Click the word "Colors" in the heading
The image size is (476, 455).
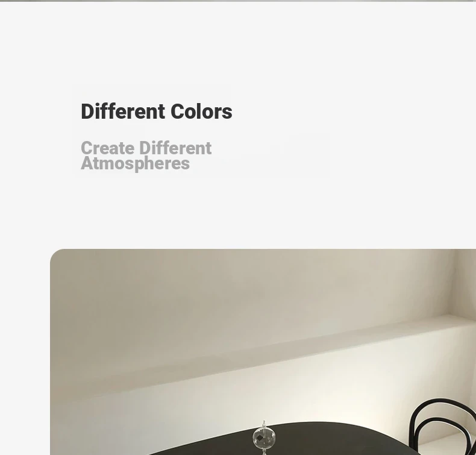pyautogui.click(x=201, y=111)
